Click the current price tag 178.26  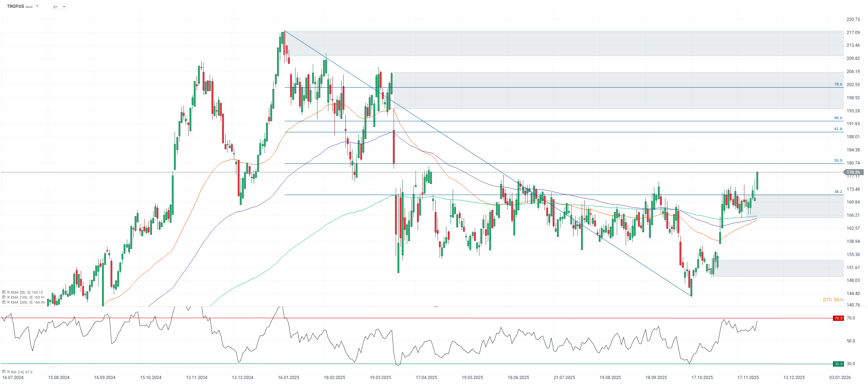(853, 172)
